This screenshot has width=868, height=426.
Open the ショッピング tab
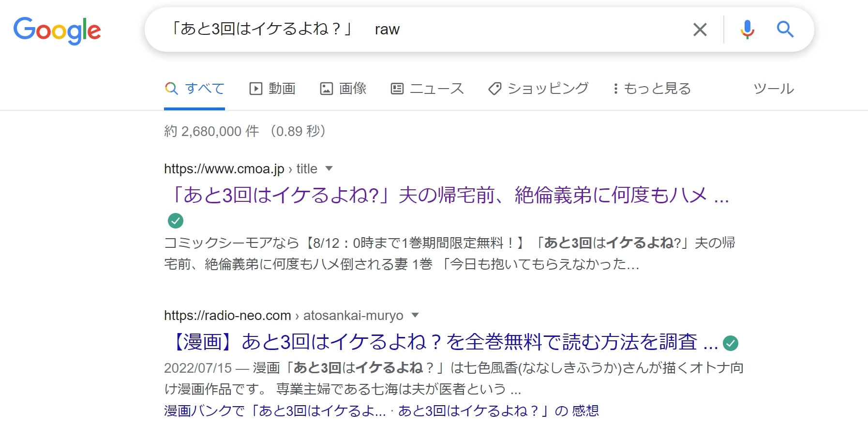pos(539,89)
